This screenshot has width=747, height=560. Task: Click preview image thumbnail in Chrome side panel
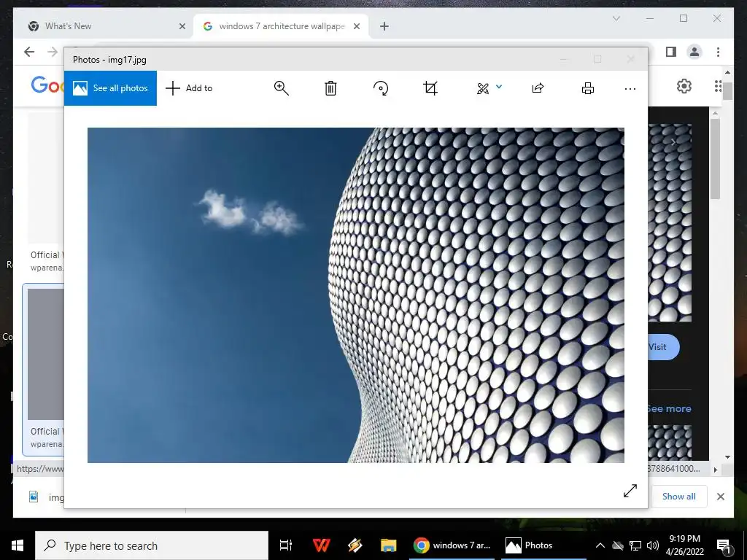670,223
